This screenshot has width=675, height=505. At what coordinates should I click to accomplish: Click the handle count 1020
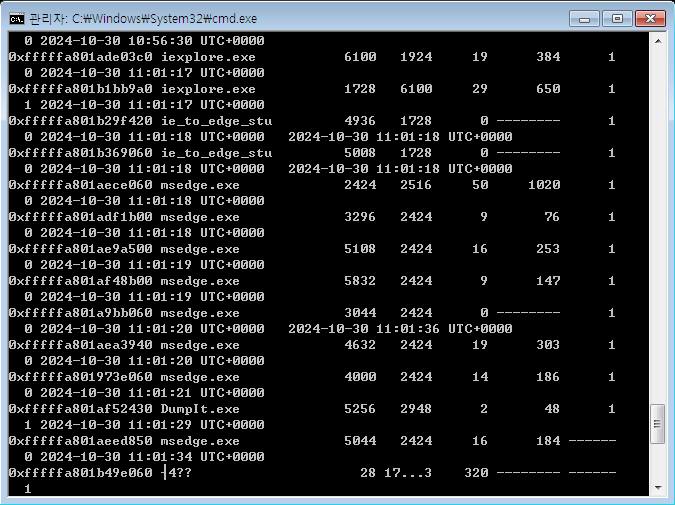click(x=544, y=185)
